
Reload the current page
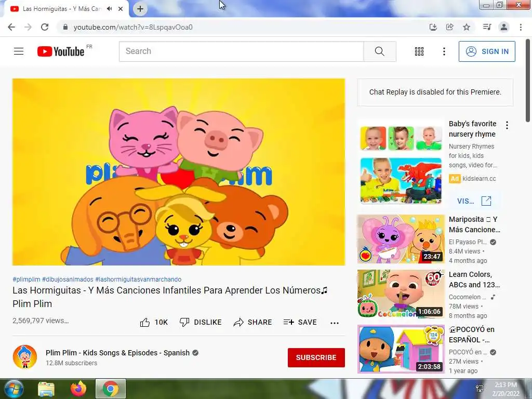point(45,27)
